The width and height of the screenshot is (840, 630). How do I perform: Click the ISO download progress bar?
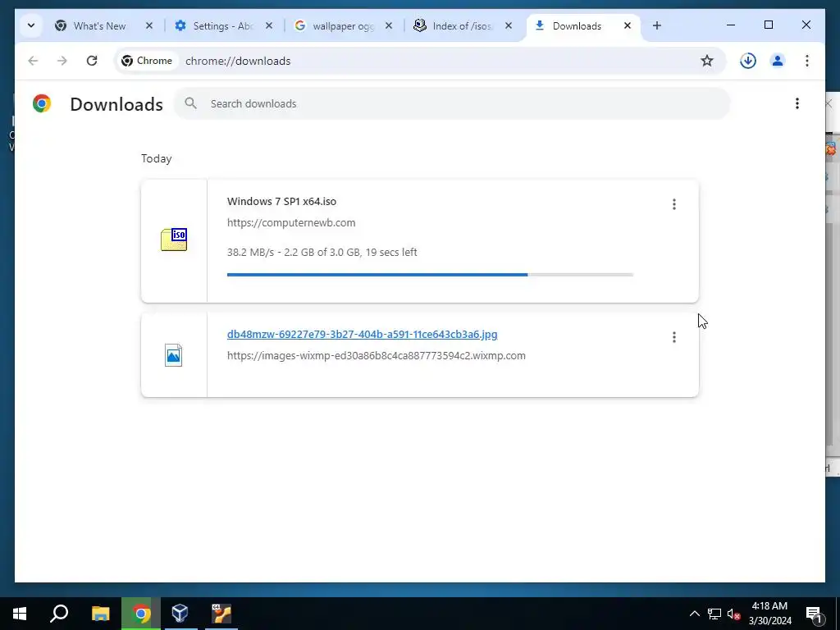(430, 275)
